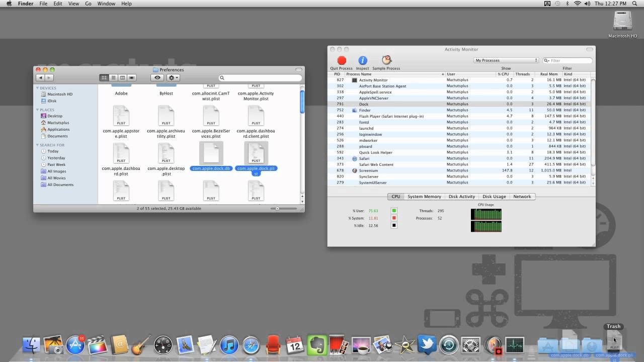Switch Finder to icon view
The width and height of the screenshot is (644, 362).
coord(104,77)
